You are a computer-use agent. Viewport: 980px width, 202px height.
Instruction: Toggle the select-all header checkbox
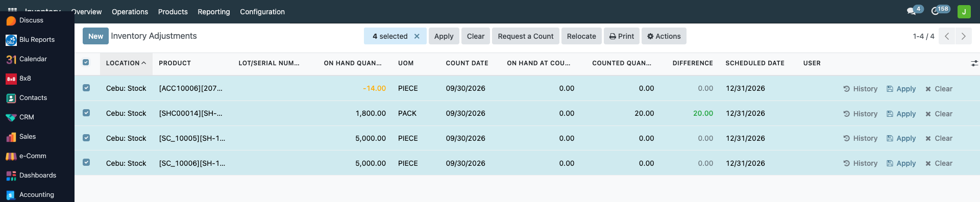coord(86,62)
